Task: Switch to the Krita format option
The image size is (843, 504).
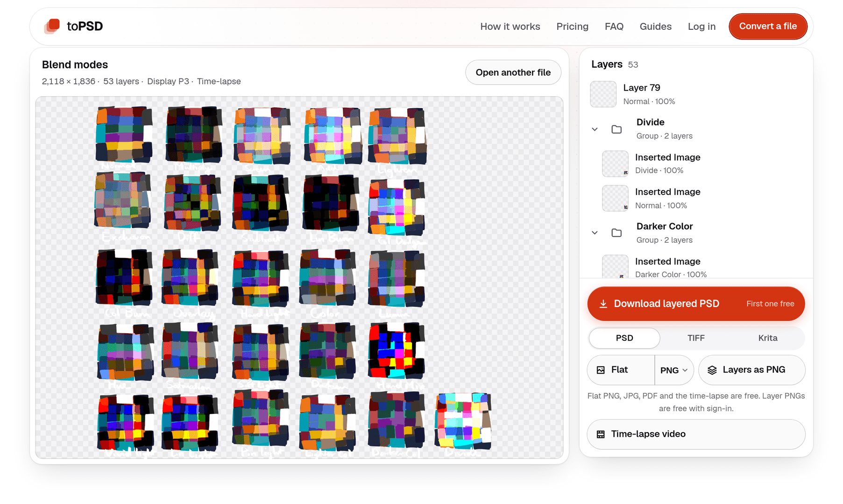Action: click(x=768, y=338)
